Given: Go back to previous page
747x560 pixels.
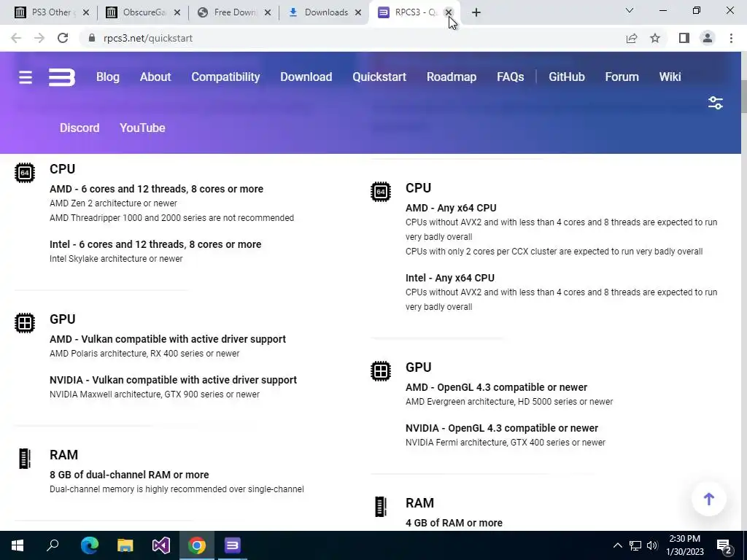Looking at the screenshot, I should click(x=16, y=38).
